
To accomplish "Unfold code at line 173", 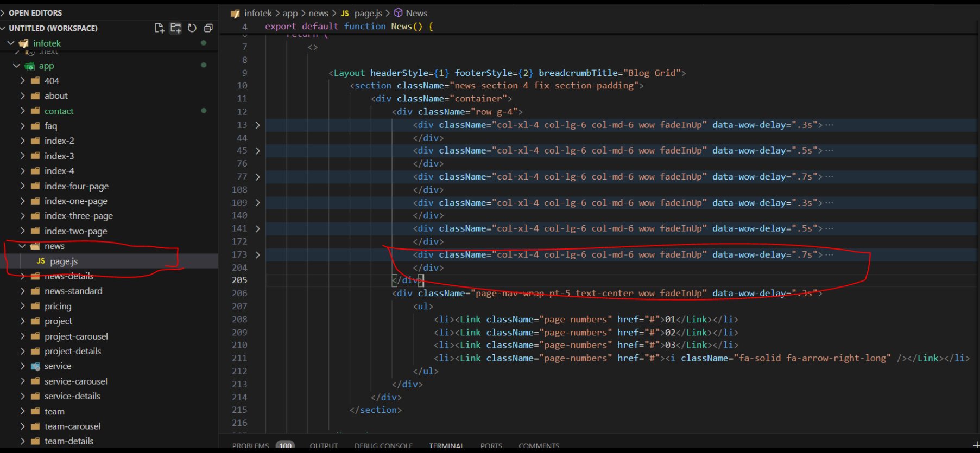I will (257, 254).
